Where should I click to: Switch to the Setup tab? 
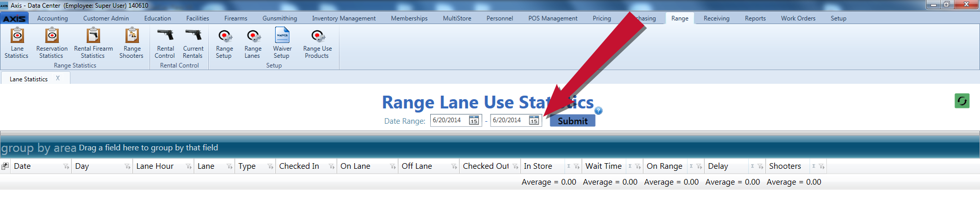click(x=839, y=18)
